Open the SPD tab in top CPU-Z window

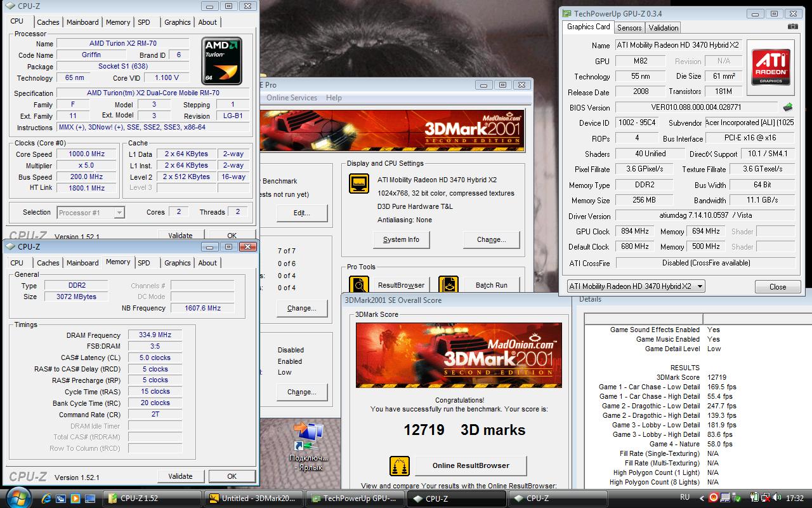(x=144, y=22)
